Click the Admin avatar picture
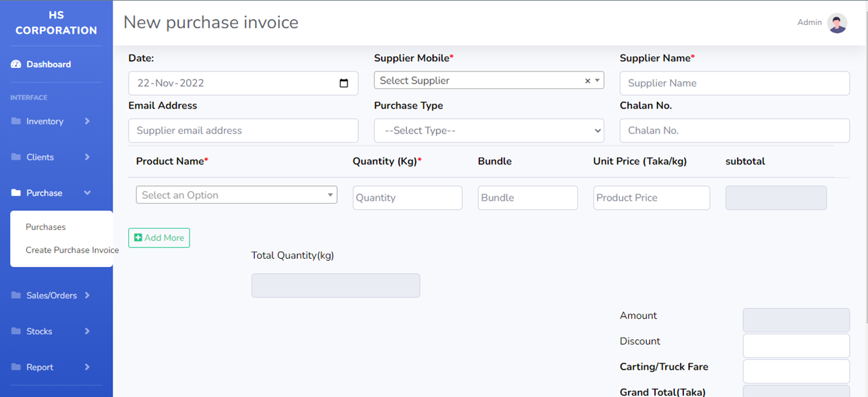 coord(837,23)
